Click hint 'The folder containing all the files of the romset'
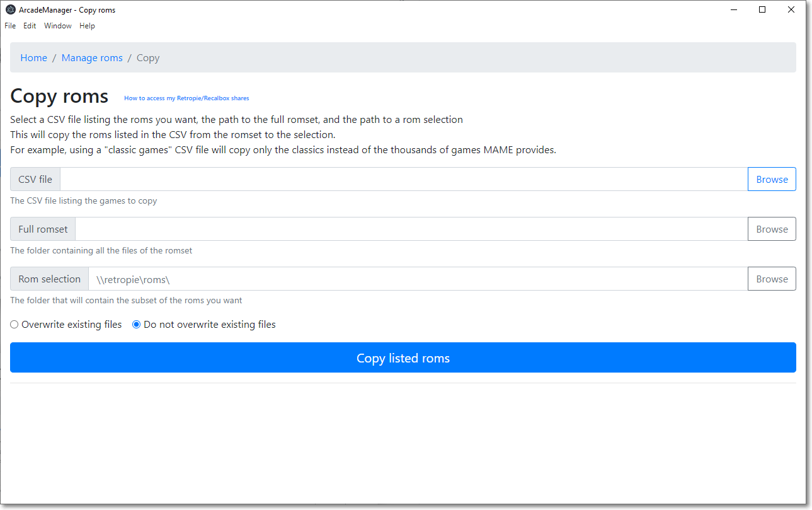The image size is (812, 510). coord(101,250)
